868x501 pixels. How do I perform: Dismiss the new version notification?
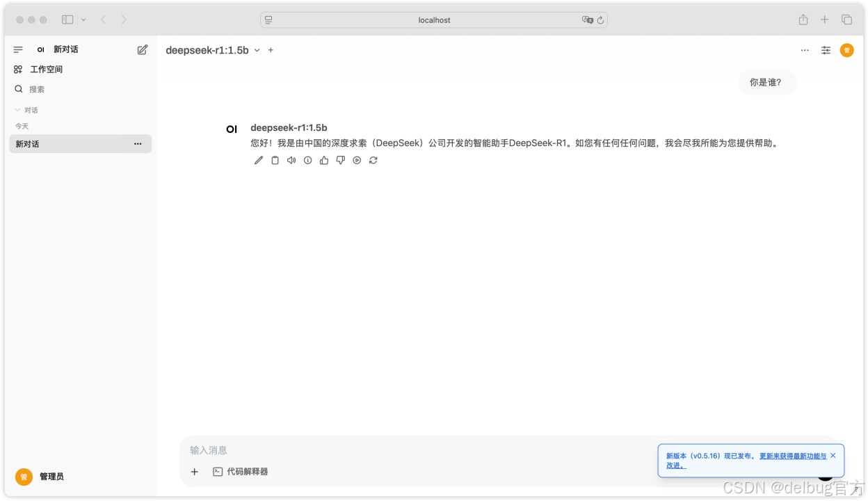(833, 455)
